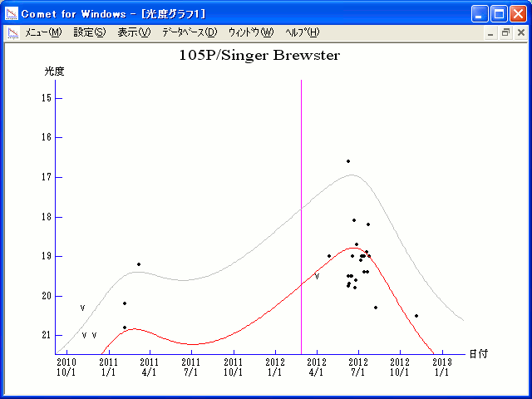Open the データベース(D) database menu
The width and height of the screenshot is (532, 399).
[x=190, y=33]
